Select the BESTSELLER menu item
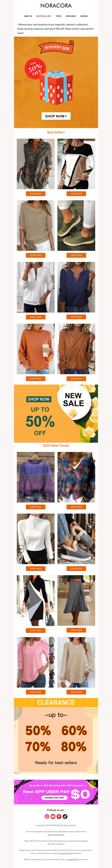Viewport: 112px width, 868px height. coord(44,16)
